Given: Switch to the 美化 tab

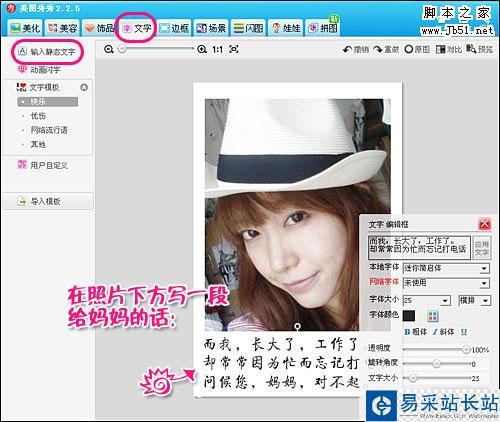Looking at the screenshot, I should 25,28.
